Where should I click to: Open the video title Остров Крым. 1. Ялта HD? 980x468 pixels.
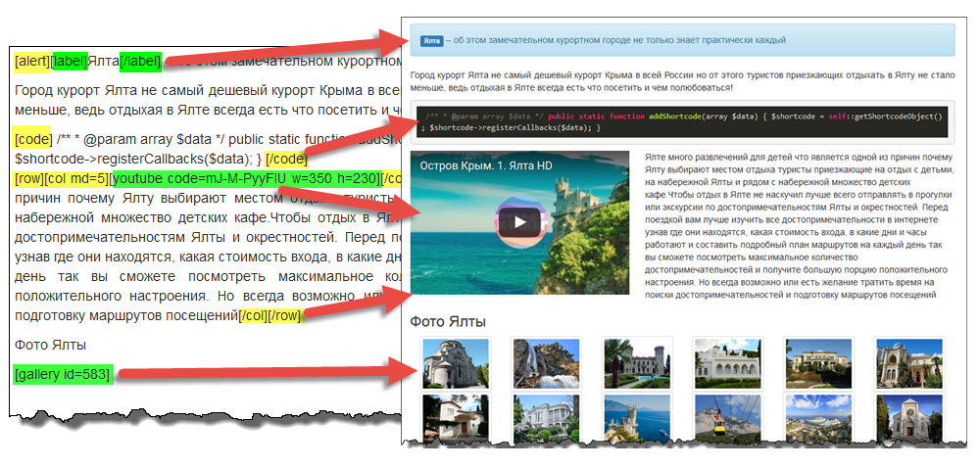[x=487, y=166]
